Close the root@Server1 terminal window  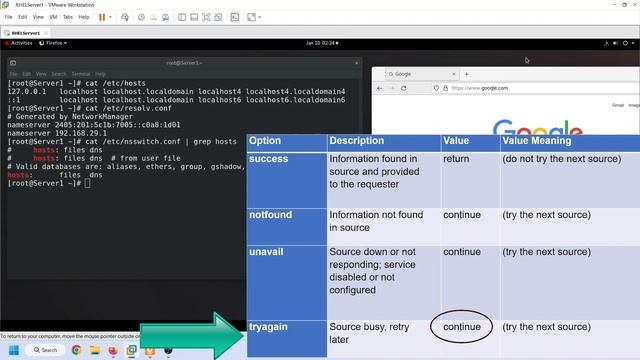click(x=356, y=63)
